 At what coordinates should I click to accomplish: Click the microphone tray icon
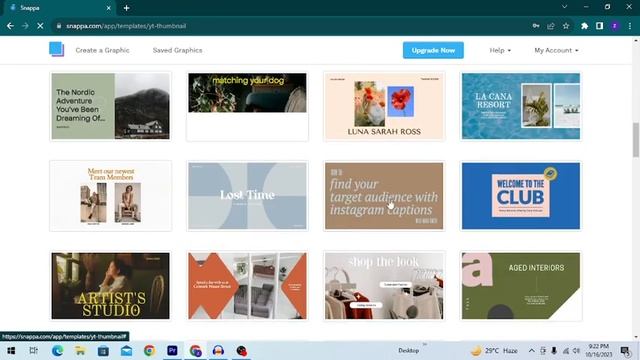click(554, 351)
